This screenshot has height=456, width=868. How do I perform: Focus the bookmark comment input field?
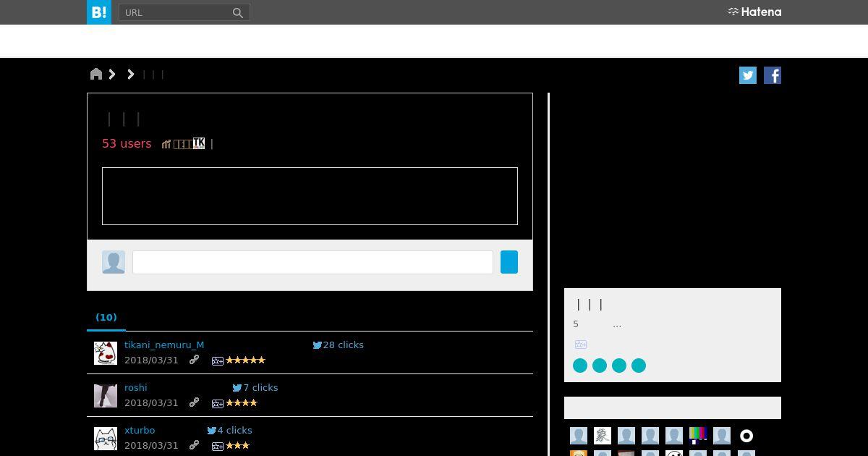tap(312, 262)
